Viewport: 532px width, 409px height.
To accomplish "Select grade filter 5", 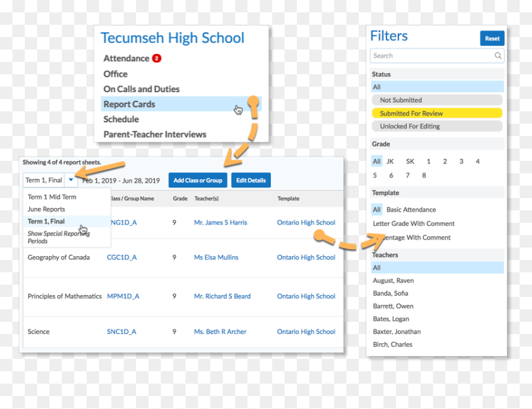I will click(x=375, y=176).
